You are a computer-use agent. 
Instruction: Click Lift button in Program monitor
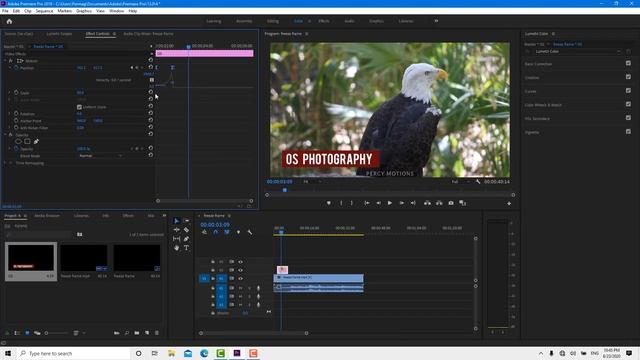427,203
